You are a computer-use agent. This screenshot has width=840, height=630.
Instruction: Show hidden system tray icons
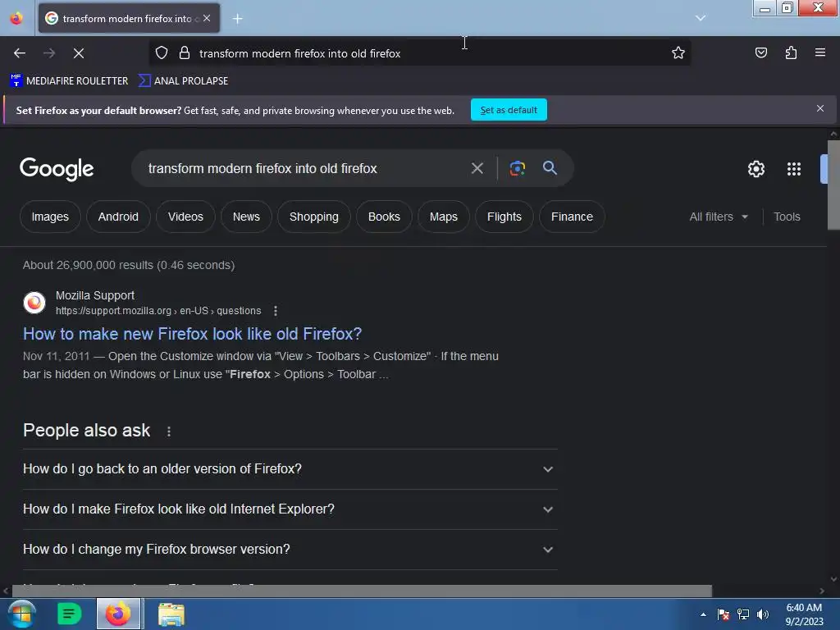(703, 614)
